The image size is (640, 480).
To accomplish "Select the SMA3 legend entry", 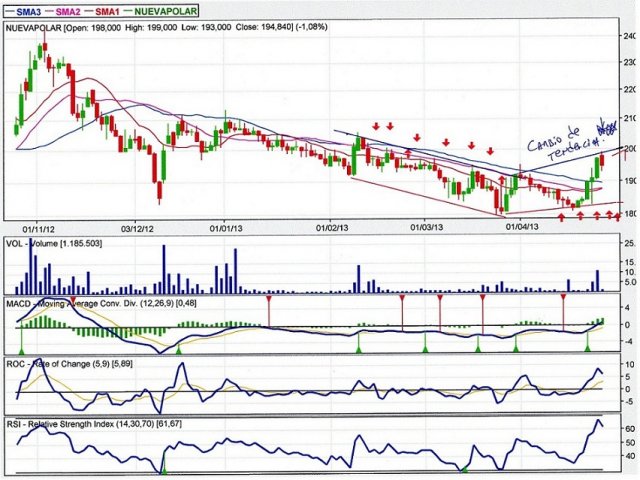I will pyautogui.click(x=23, y=11).
